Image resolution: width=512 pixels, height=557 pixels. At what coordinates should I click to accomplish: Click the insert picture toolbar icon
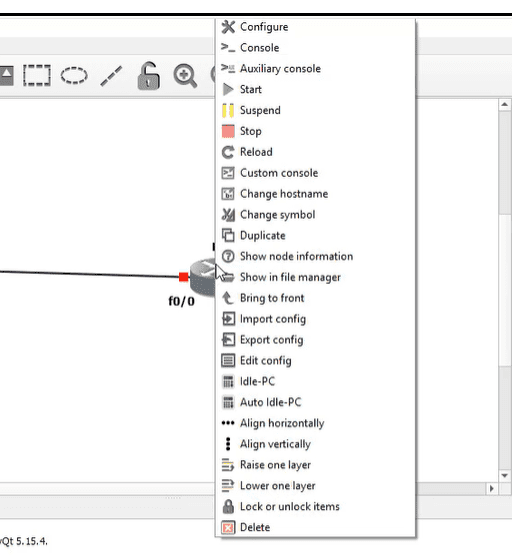tap(6, 75)
